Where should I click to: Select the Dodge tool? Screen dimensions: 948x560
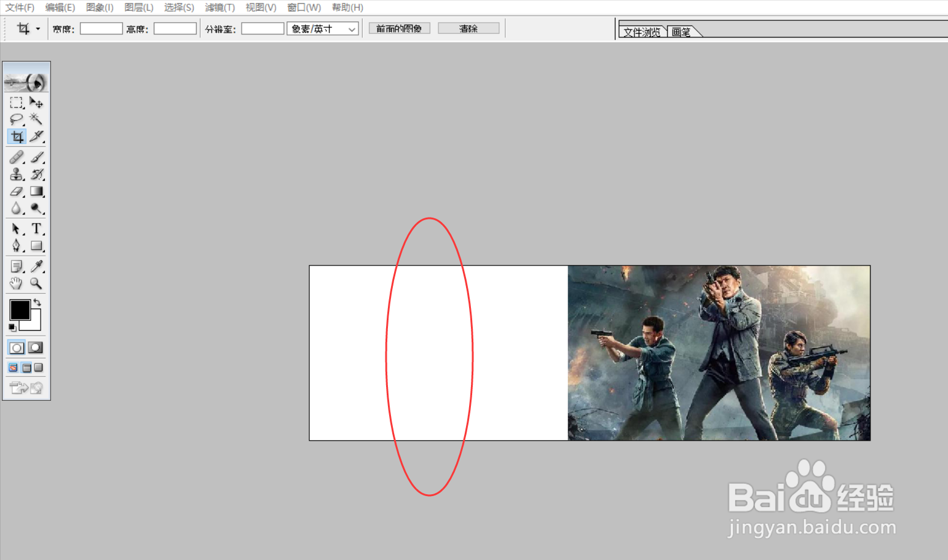(36, 208)
